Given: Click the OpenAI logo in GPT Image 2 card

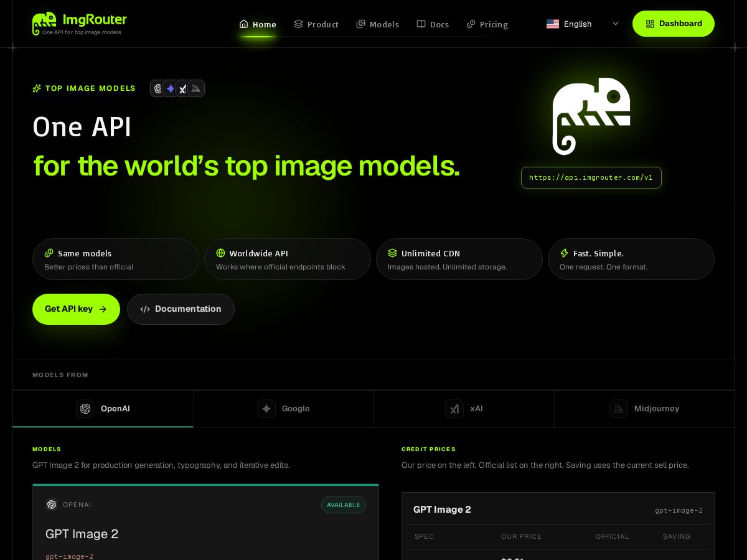Looking at the screenshot, I should 52,505.
